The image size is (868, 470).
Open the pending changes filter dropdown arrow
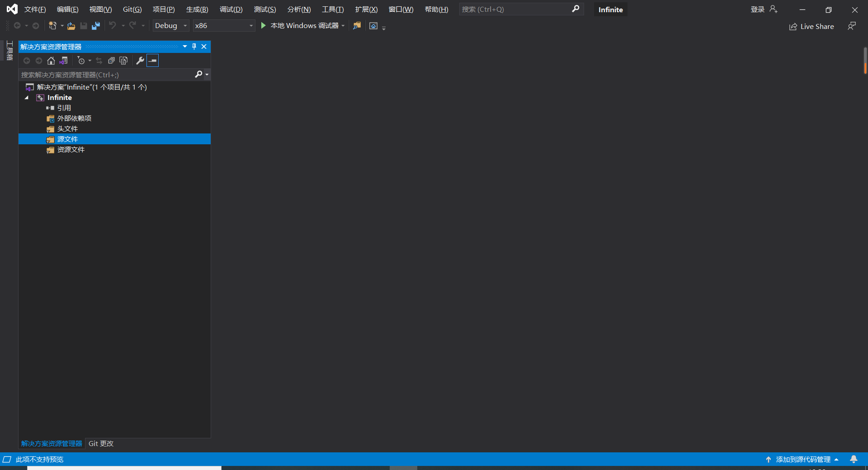click(x=90, y=61)
